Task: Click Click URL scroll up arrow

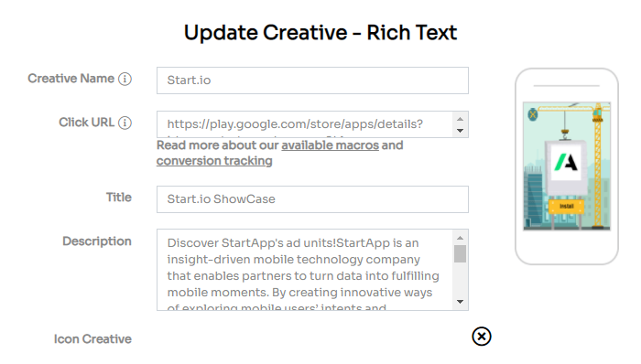Action: click(461, 119)
